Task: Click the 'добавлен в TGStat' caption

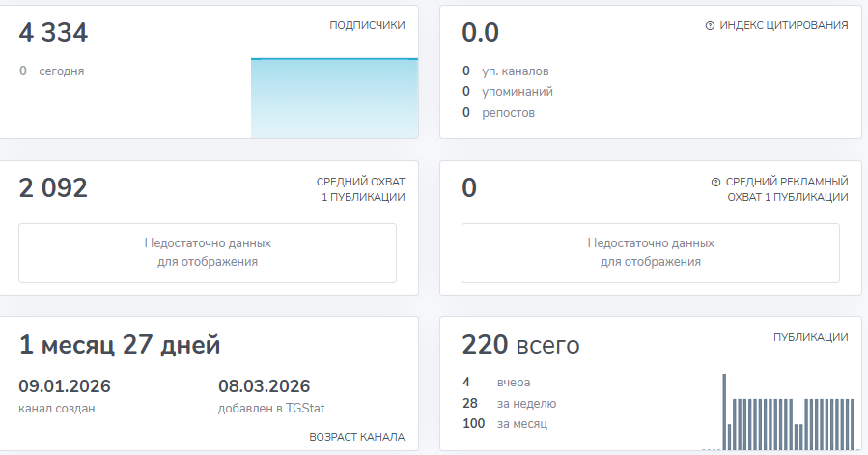Action: click(271, 409)
